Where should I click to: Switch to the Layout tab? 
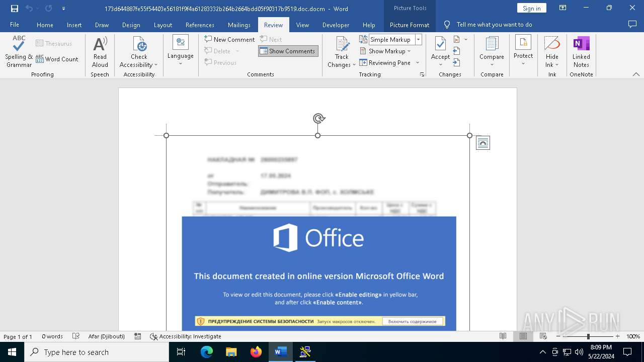[x=163, y=25]
